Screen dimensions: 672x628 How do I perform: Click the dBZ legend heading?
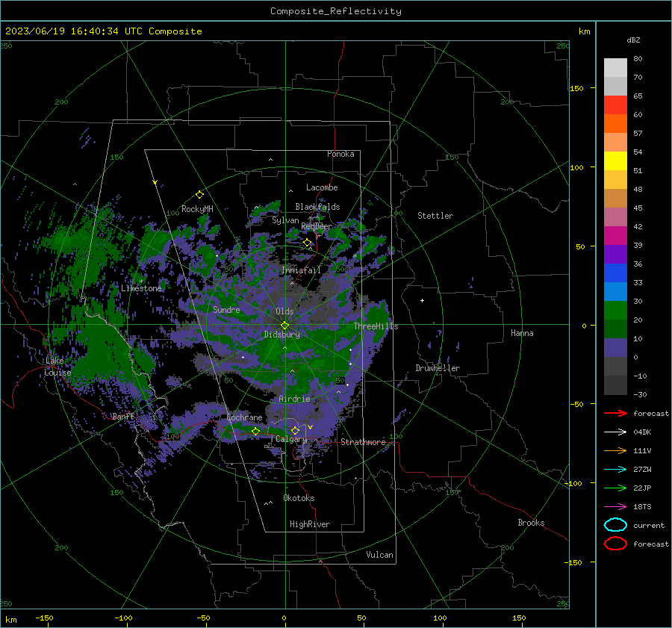[633, 40]
